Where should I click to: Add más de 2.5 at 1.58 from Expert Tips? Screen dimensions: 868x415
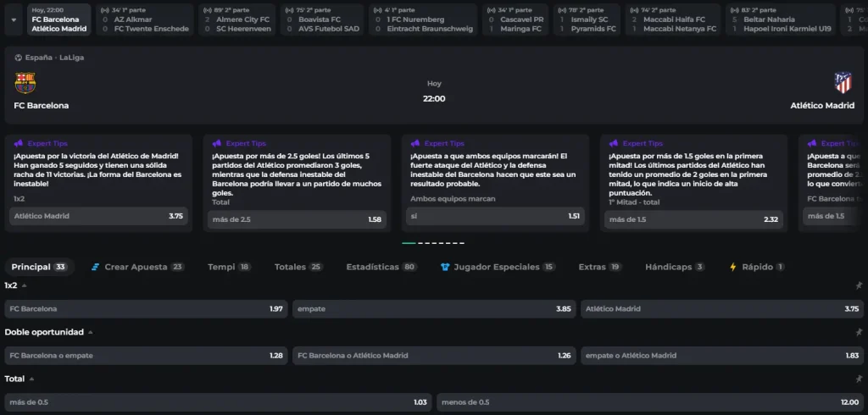tap(297, 219)
